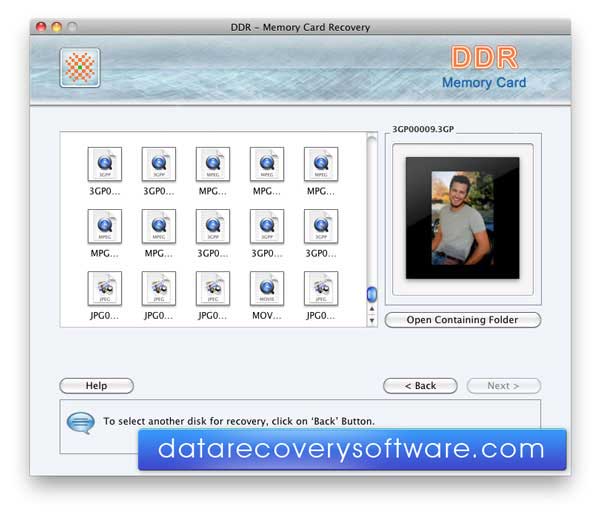The width and height of the screenshot is (600, 516).
Task: Click 'Open Containing Folder' button
Action: coord(463,320)
